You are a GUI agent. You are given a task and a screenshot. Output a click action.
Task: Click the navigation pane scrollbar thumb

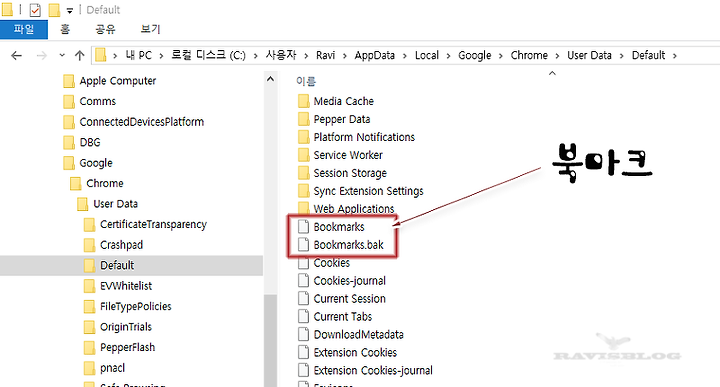click(270, 341)
